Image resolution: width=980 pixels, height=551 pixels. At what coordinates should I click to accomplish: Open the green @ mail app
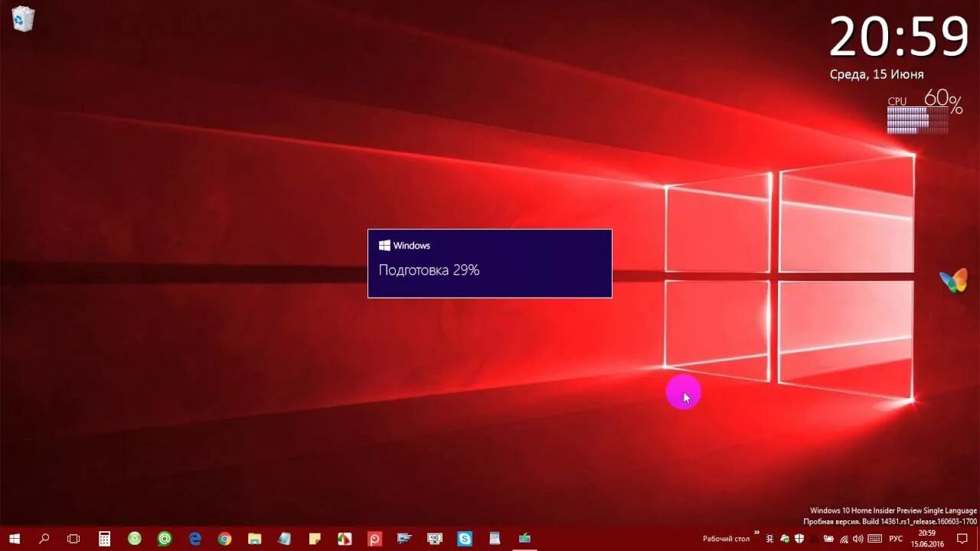164,539
